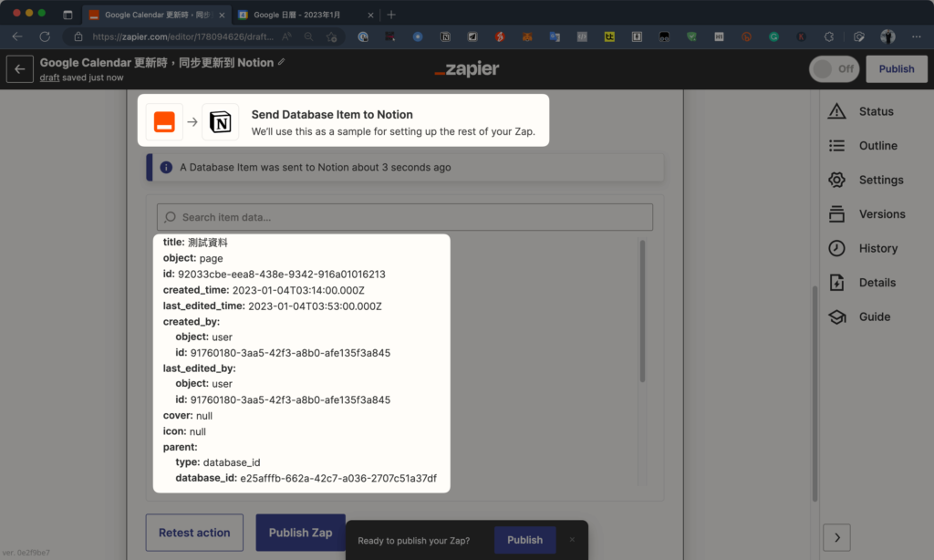Select Versions in sidebar menu
Viewport: 934px width, 560px height.
click(882, 213)
